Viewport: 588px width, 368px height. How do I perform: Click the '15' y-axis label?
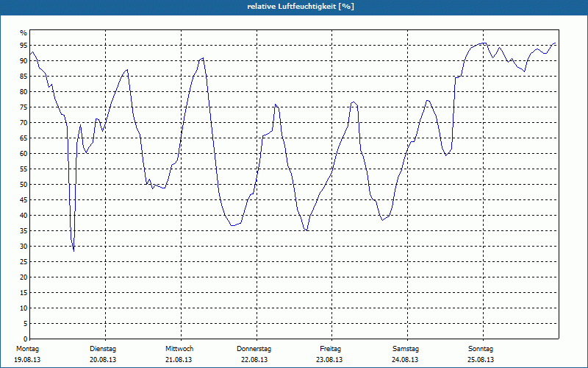click(24, 292)
